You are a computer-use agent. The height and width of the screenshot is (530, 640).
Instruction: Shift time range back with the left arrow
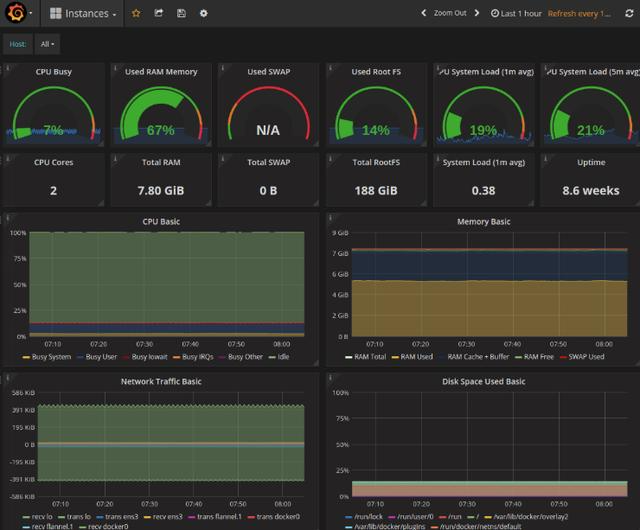[x=424, y=13]
